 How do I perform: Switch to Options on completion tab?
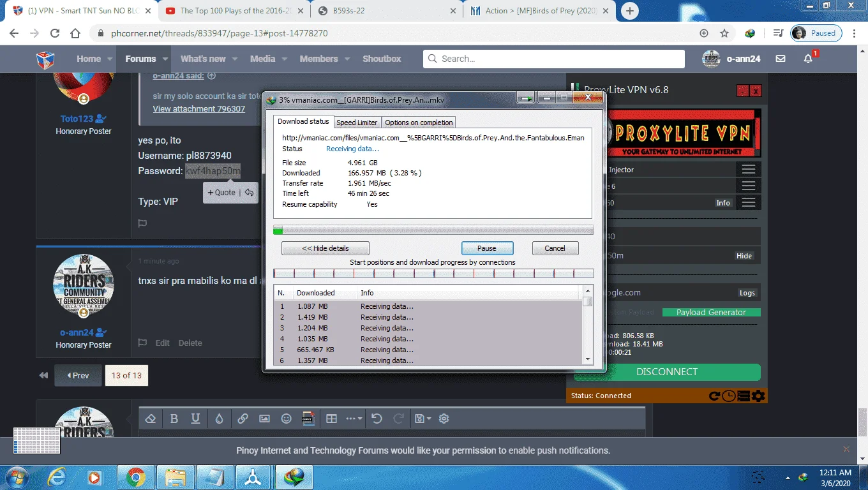(419, 122)
